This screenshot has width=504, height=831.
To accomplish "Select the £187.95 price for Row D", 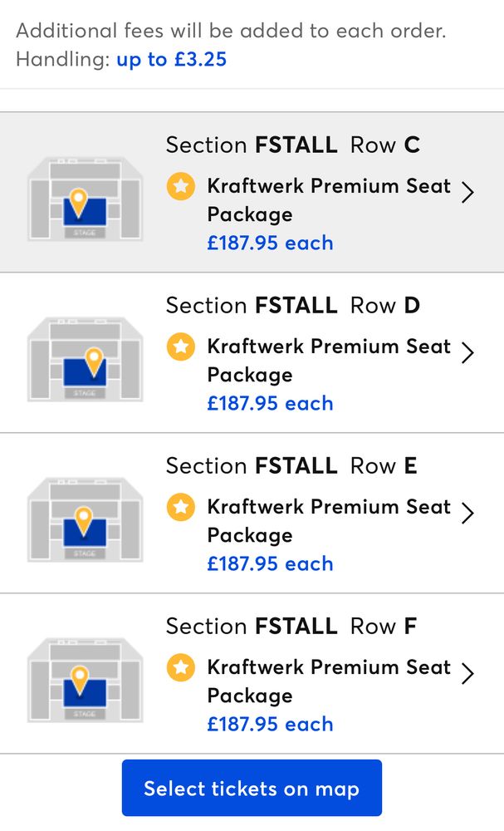I will click(x=270, y=404).
